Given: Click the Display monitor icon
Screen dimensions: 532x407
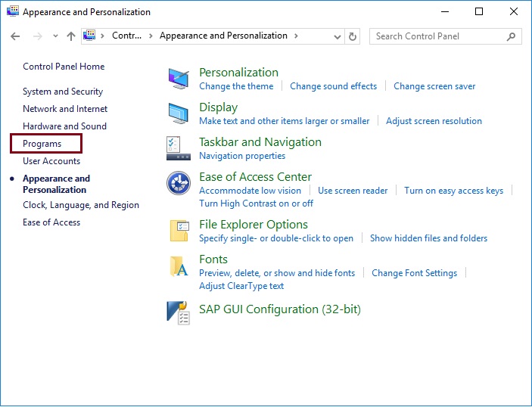Looking at the screenshot, I should click(179, 113).
